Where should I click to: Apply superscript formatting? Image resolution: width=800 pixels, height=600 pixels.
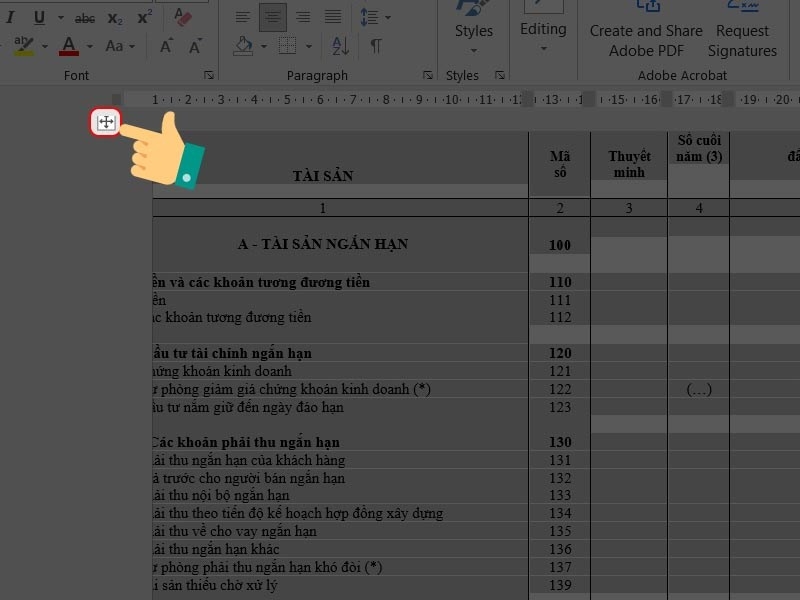(x=145, y=18)
